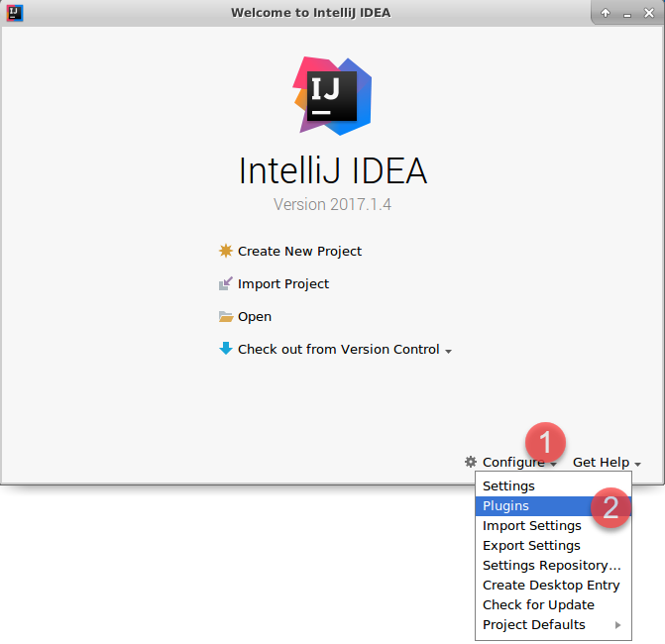Choose Plugins from the Configure menu
665x644 pixels.
pyautogui.click(x=553, y=506)
